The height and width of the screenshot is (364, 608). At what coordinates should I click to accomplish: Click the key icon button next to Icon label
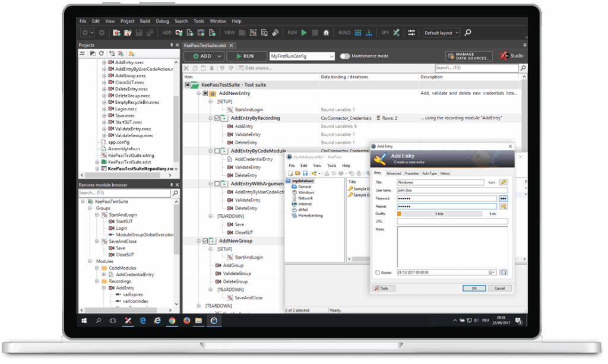tap(503, 182)
